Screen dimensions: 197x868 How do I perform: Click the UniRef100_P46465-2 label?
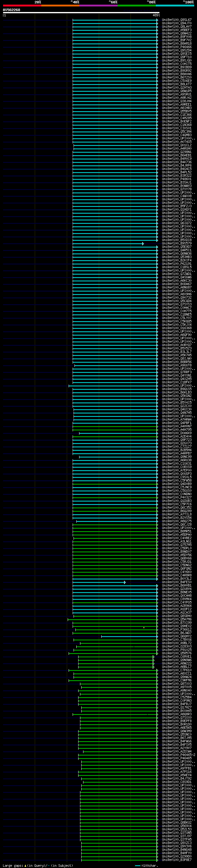pos(179,755)
